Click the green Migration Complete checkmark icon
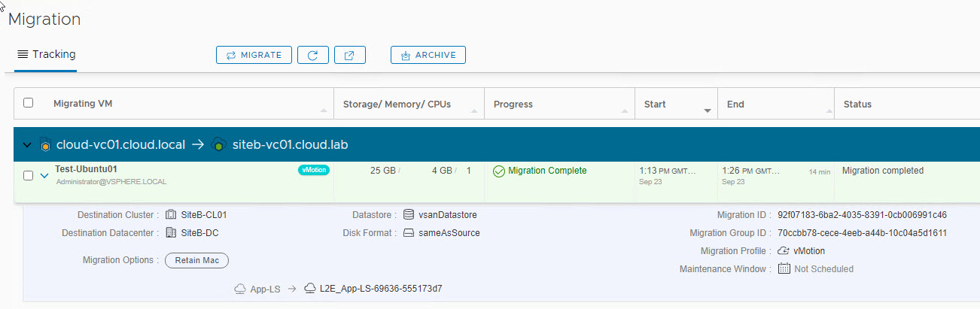 click(499, 171)
